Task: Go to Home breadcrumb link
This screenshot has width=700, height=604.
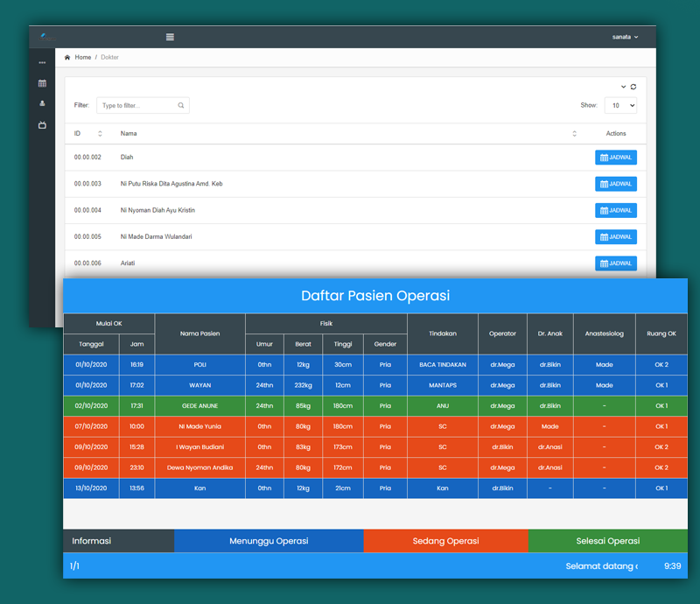Action: [82, 57]
